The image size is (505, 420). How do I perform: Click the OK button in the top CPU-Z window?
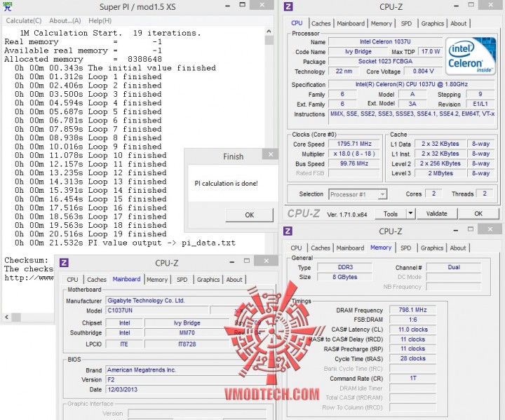tap(478, 214)
